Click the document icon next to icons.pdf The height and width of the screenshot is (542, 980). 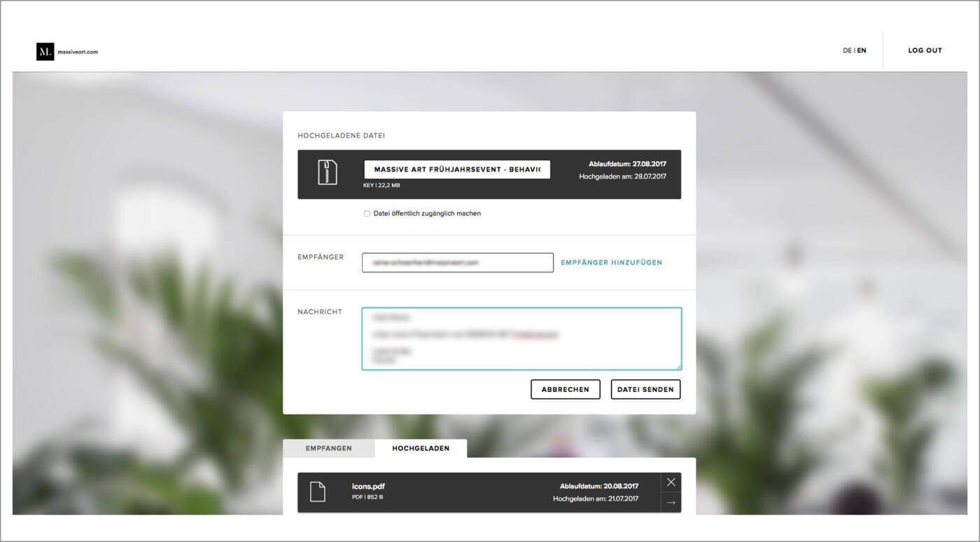pos(318,492)
